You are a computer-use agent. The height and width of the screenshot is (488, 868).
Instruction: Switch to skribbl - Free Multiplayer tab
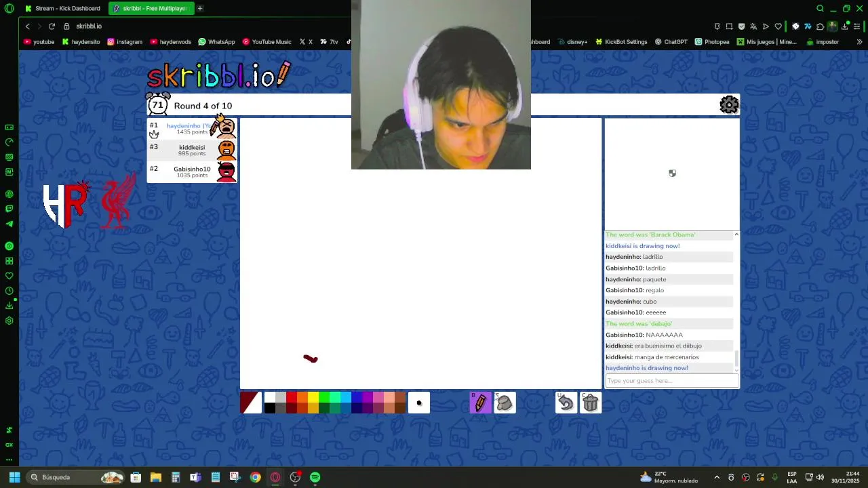[x=151, y=8]
